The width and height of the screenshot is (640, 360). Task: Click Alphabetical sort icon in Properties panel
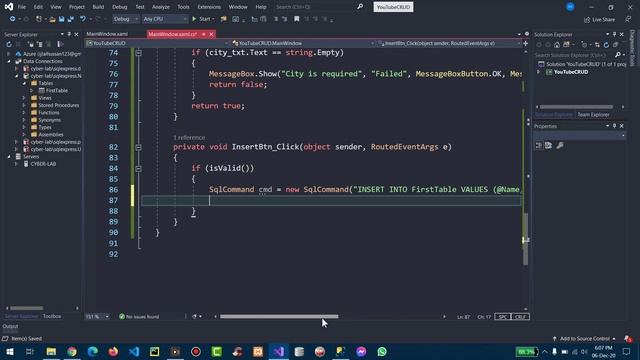pyautogui.click(x=549, y=145)
